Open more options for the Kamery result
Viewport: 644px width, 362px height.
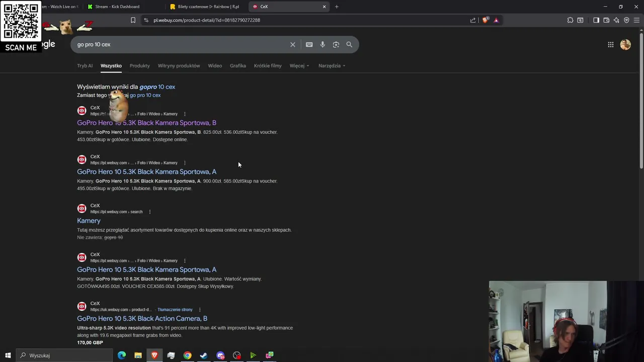click(149, 212)
